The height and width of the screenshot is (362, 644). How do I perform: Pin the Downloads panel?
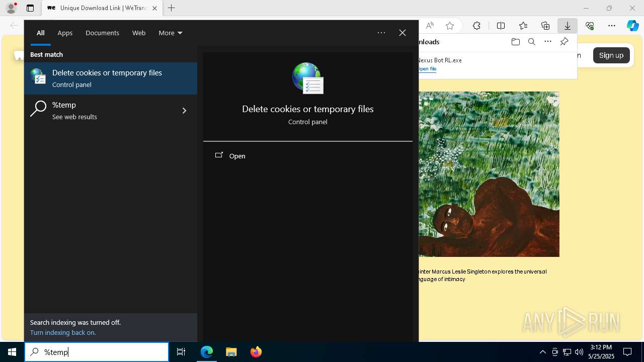(564, 42)
